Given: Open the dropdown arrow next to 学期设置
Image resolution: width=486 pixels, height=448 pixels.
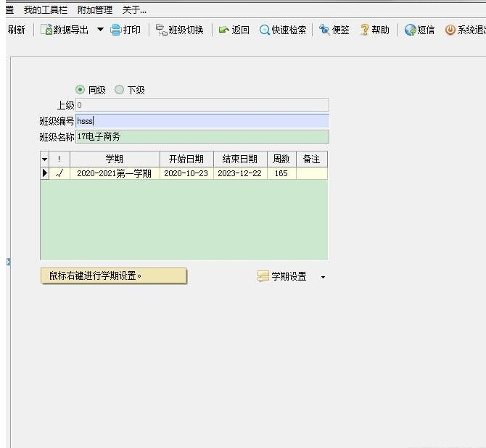Looking at the screenshot, I should point(323,277).
